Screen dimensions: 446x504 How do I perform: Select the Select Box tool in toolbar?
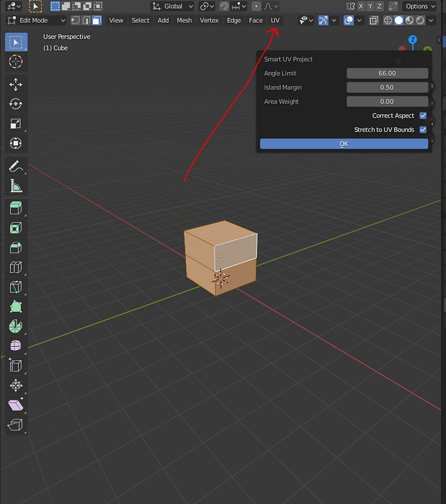click(16, 42)
